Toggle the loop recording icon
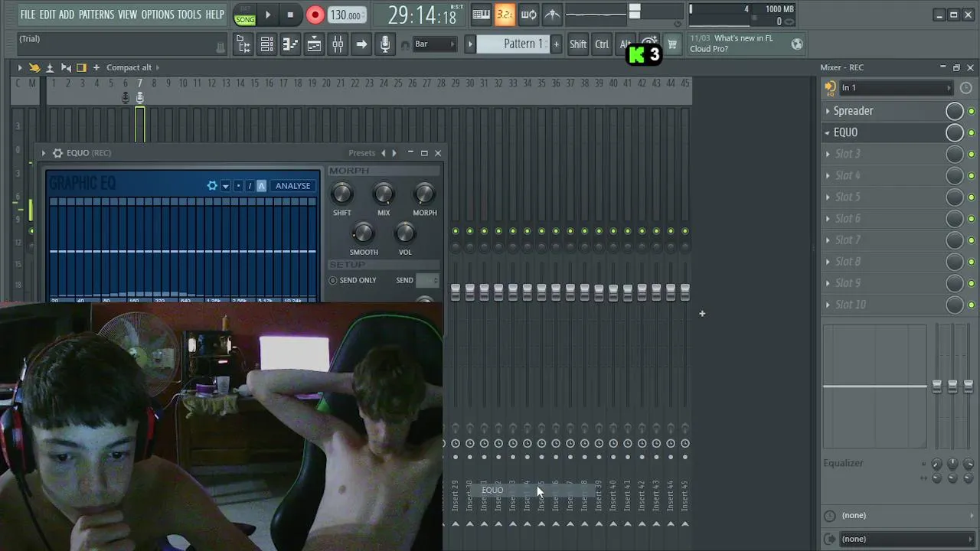Viewport: 980px width, 551px height. (528, 15)
